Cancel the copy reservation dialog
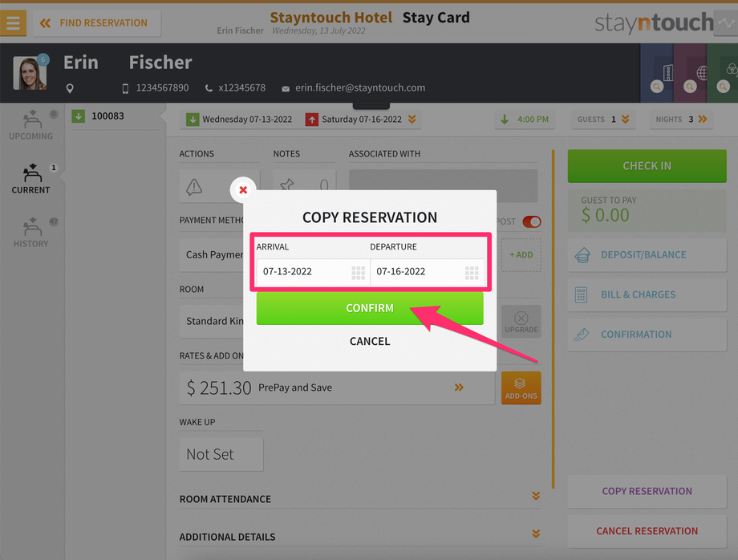 [370, 341]
